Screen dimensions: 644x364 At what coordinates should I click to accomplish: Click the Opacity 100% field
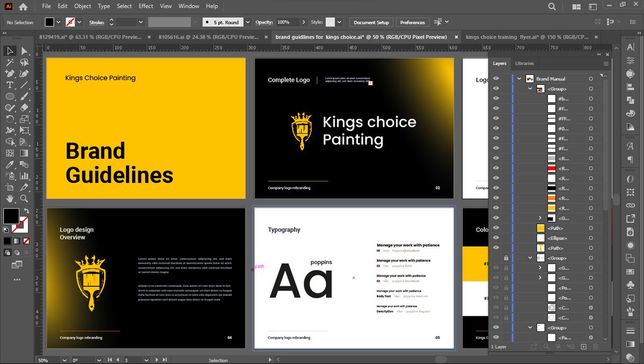coord(287,22)
